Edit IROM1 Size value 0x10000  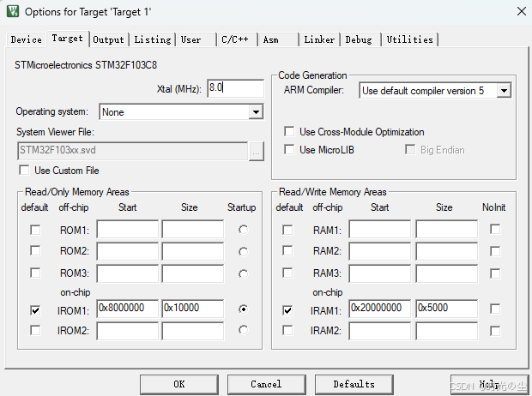point(193,309)
